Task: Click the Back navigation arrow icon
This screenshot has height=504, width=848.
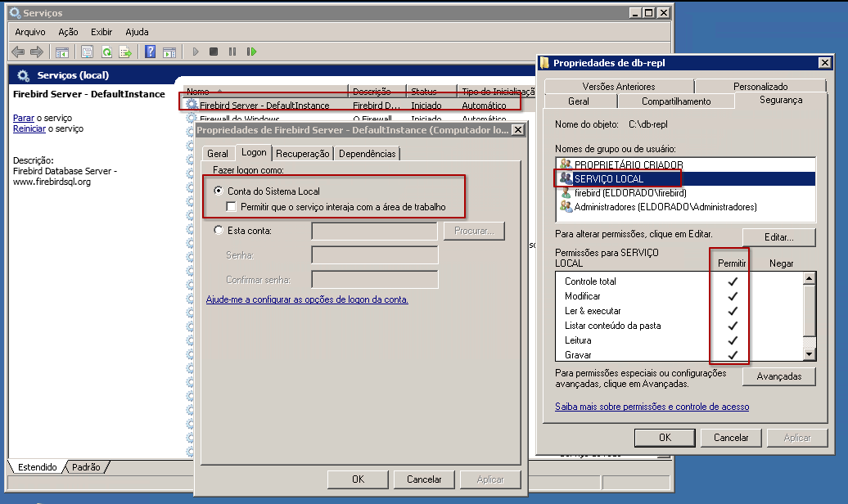Action: (18, 51)
